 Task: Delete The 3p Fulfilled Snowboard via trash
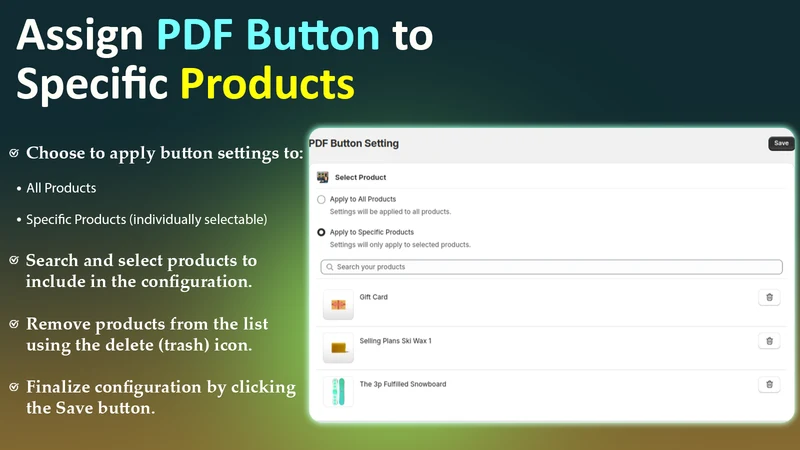click(769, 384)
